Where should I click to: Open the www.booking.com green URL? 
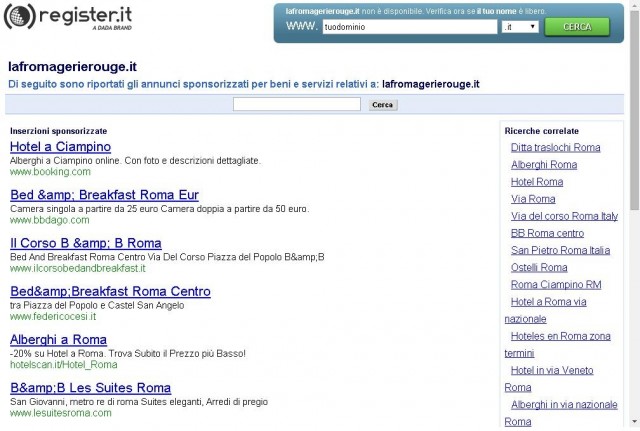(50, 172)
